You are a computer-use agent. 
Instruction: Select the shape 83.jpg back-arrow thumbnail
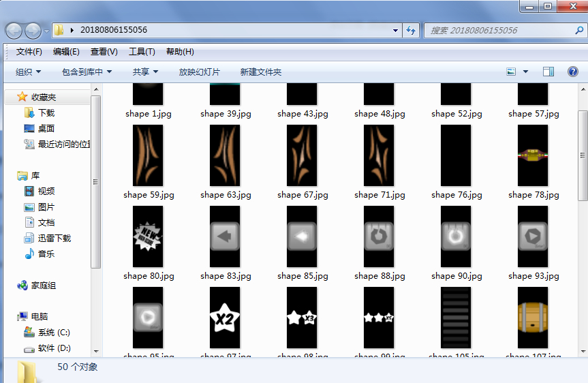pyautogui.click(x=225, y=236)
